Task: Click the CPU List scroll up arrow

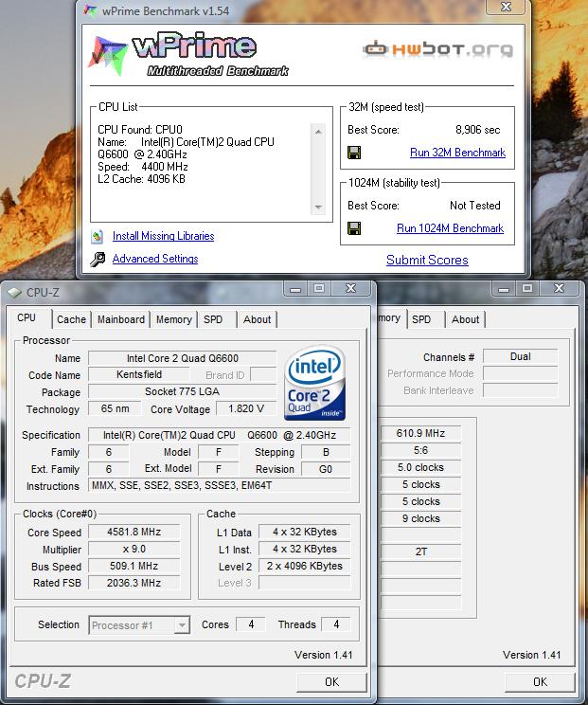Action: click(x=318, y=132)
